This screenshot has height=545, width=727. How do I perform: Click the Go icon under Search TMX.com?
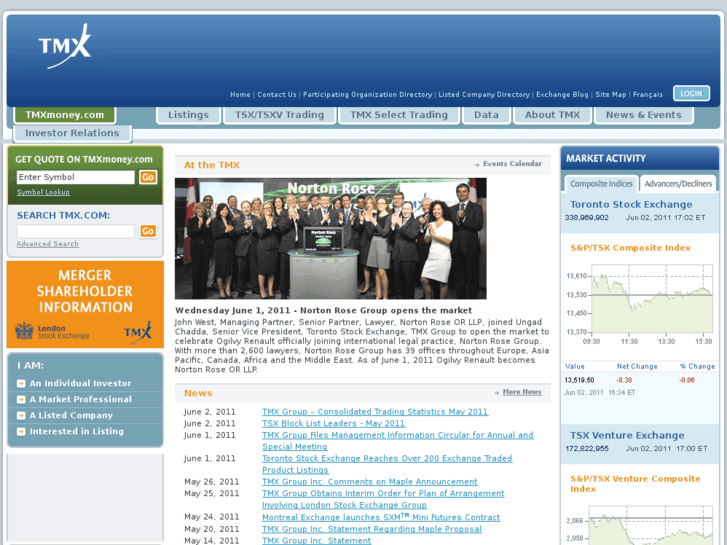pyautogui.click(x=148, y=231)
